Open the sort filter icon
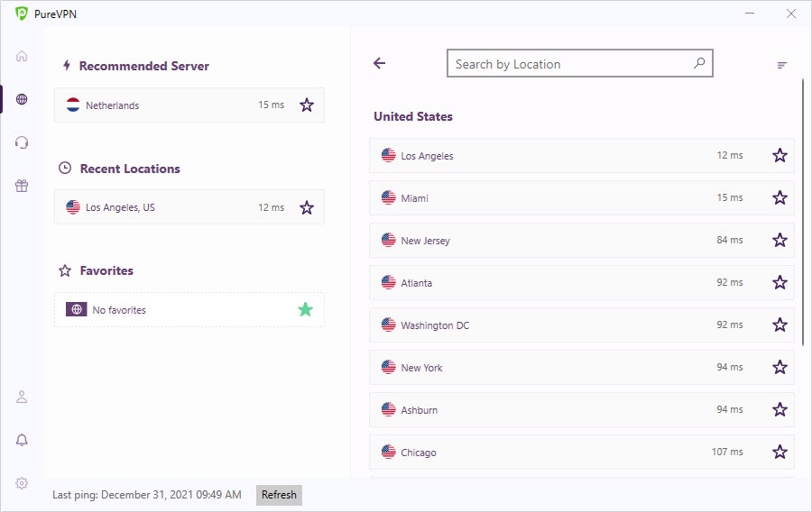The width and height of the screenshot is (812, 512). [x=782, y=65]
